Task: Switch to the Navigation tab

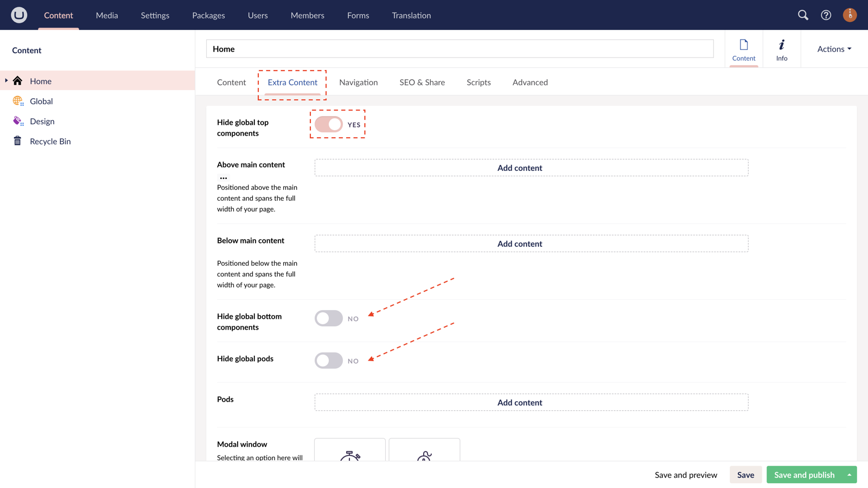Action: pyautogui.click(x=358, y=82)
